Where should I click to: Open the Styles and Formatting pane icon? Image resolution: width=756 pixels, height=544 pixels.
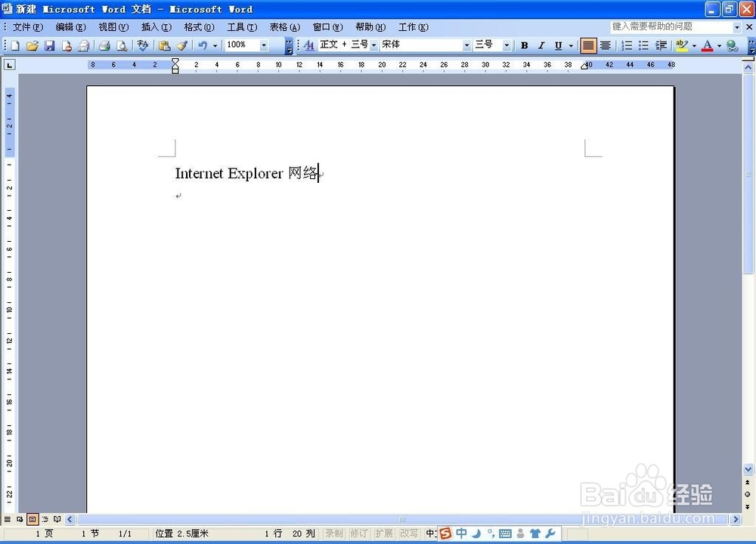point(308,46)
